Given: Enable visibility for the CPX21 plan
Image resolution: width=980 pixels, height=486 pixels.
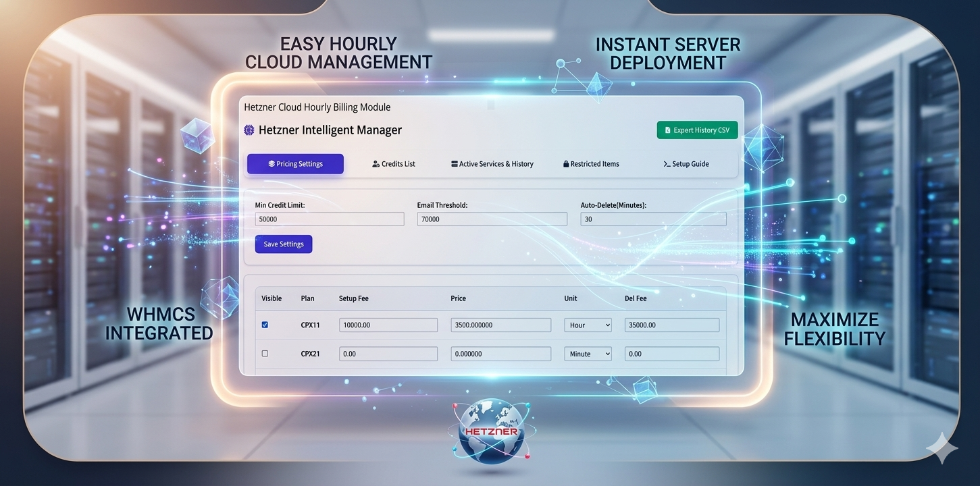Looking at the screenshot, I should 265,354.
